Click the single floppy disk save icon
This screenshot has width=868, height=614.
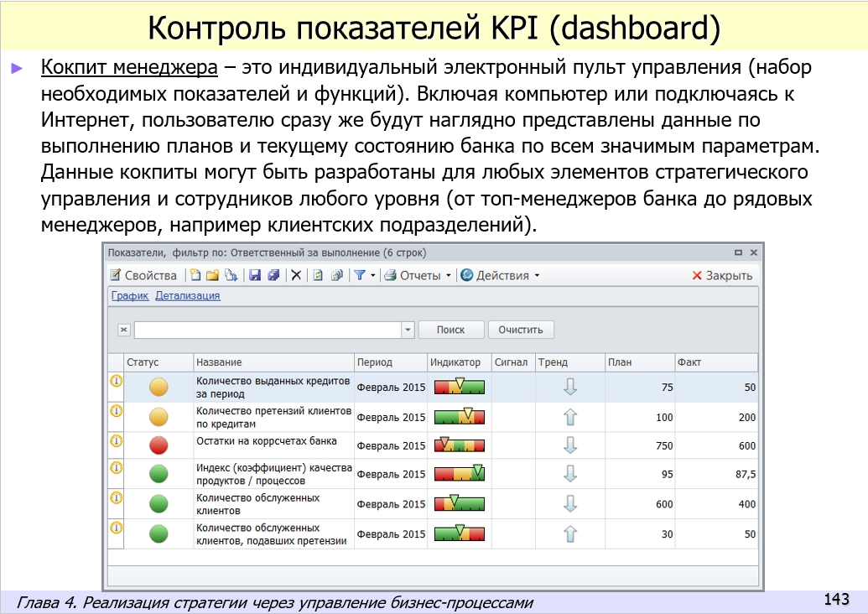[x=256, y=275]
